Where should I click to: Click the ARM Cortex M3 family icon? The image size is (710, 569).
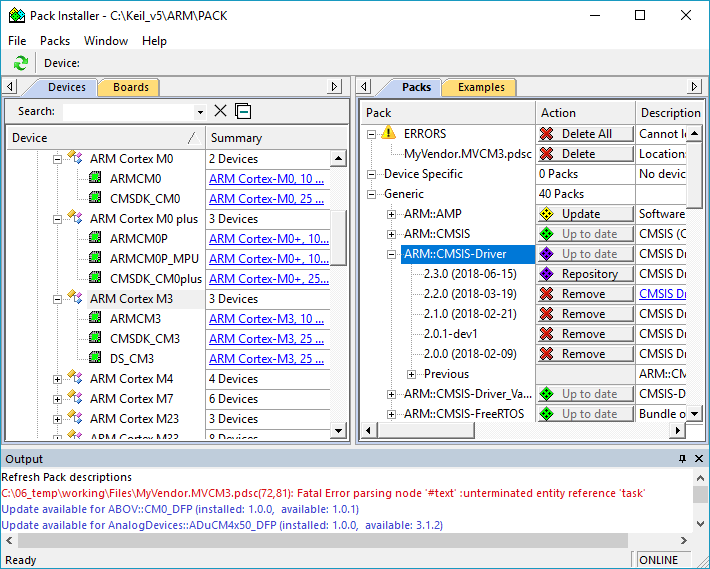[x=75, y=297]
